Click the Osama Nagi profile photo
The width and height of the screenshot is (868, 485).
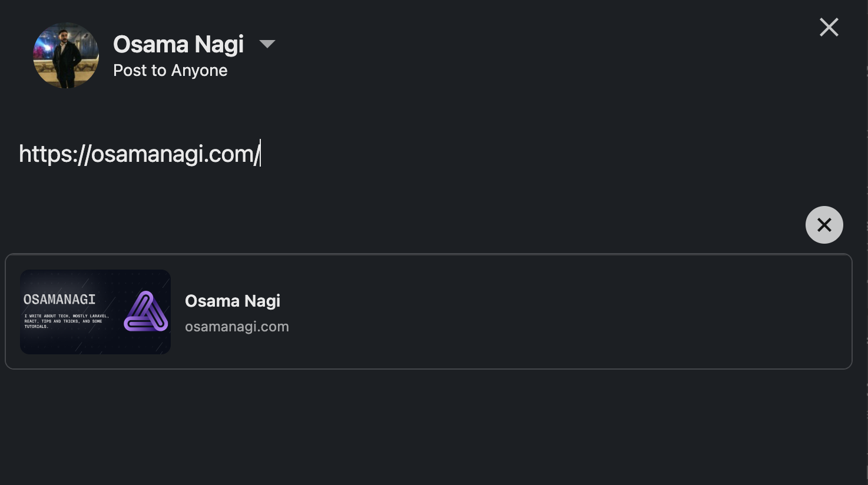pos(66,55)
